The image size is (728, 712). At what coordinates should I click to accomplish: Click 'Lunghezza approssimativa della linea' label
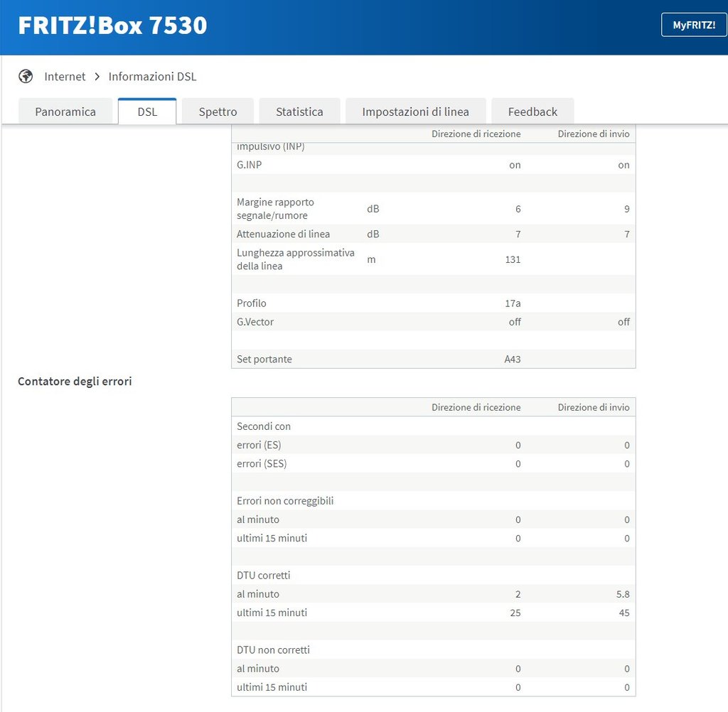click(x=295, y=259)
